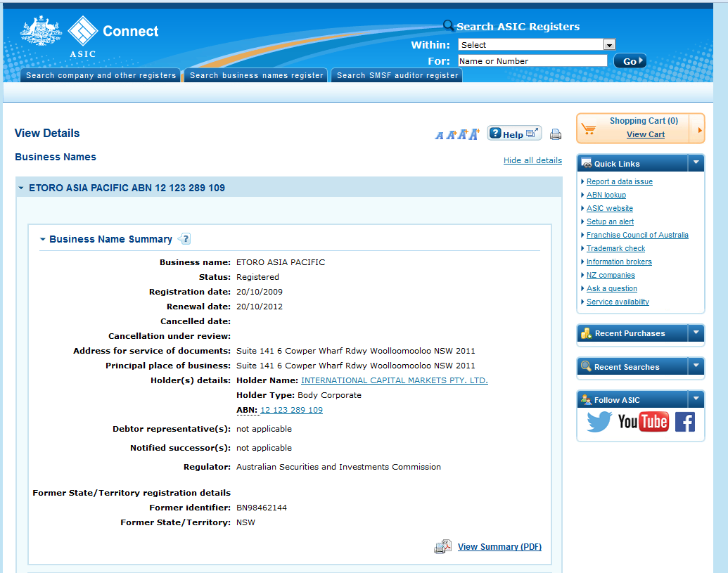Click the Recent Searches magnifier icon
This screenshot has width=728, height=573.
coord(587,366)
